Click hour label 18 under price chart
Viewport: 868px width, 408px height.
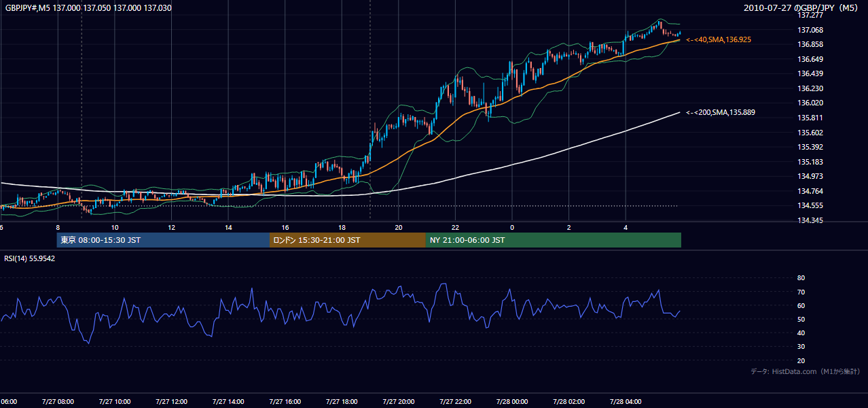pos(342,227)
